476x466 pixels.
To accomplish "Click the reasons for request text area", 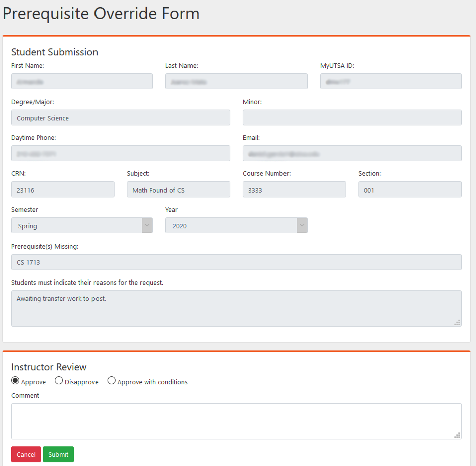I will click(x=236, y=309).
